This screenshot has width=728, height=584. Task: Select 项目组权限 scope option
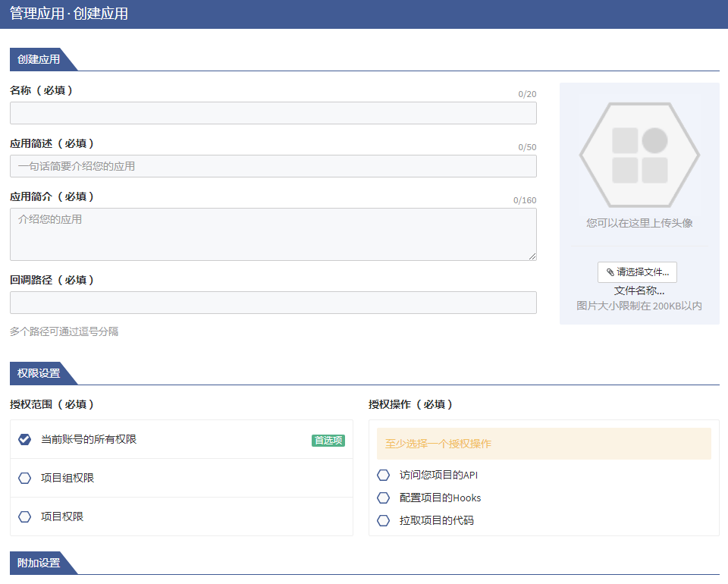tap(25, 478)
